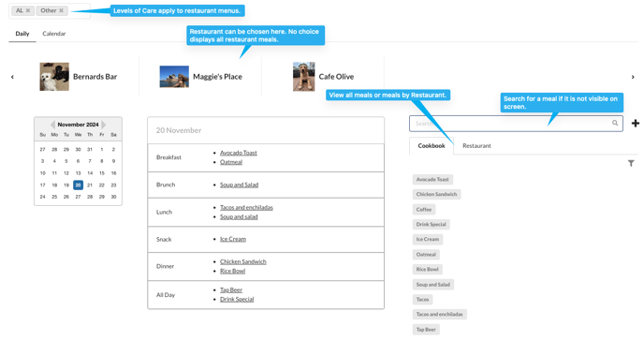The width and height of the screenshot is (644, 341).
Task: Open the Avocado Toast breakfast link
Action: (238, 153)
